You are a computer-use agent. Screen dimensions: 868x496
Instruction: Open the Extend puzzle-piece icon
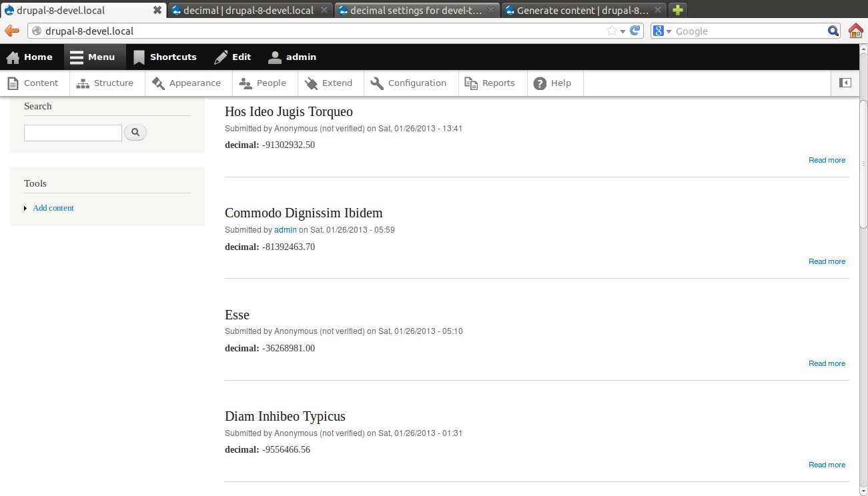311,83
